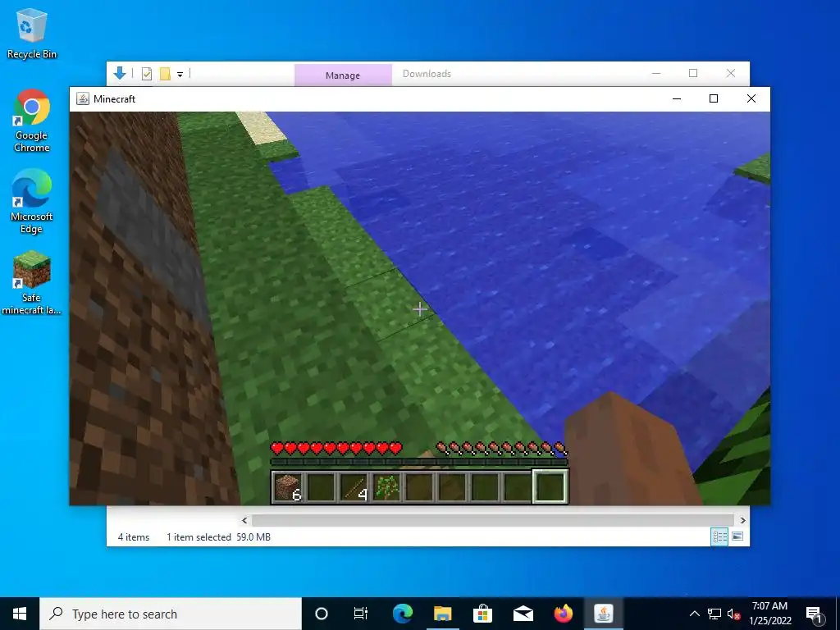Open Cortana from the taskbar
Image resolution: width=840 pixels, height=630 pixels.
pos(322,614)
